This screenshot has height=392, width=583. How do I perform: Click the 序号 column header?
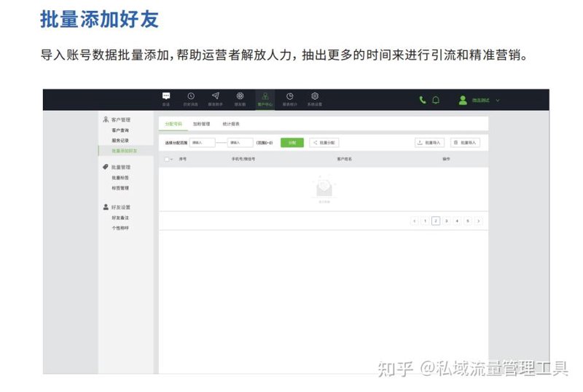[183, 159]
